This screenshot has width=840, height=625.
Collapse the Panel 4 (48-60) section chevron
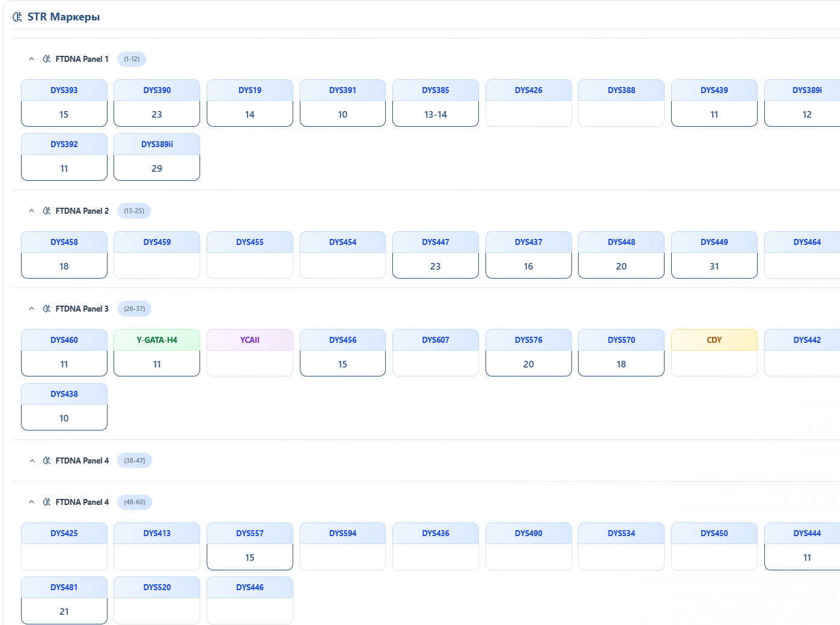click(32, 502)
